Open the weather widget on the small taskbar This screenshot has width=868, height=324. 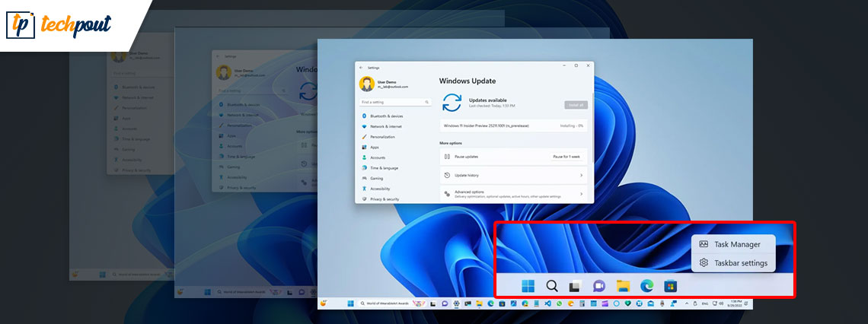coord(324,303)
